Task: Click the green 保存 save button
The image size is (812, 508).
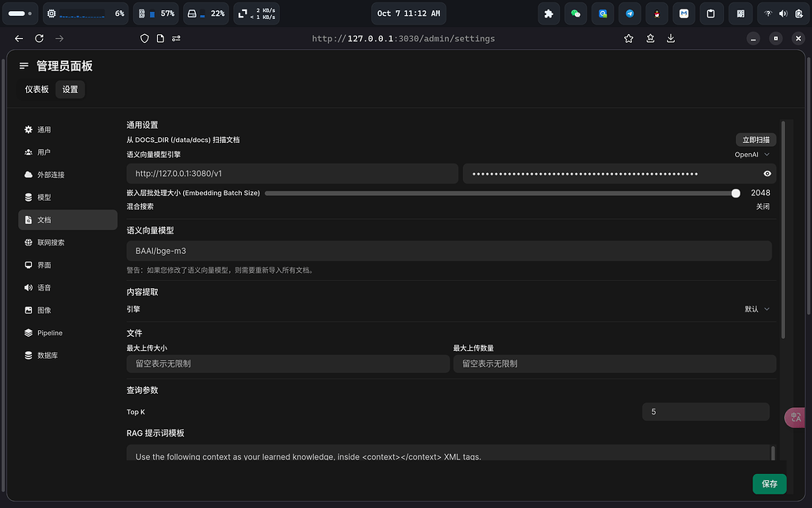Action: click(769, 483)
